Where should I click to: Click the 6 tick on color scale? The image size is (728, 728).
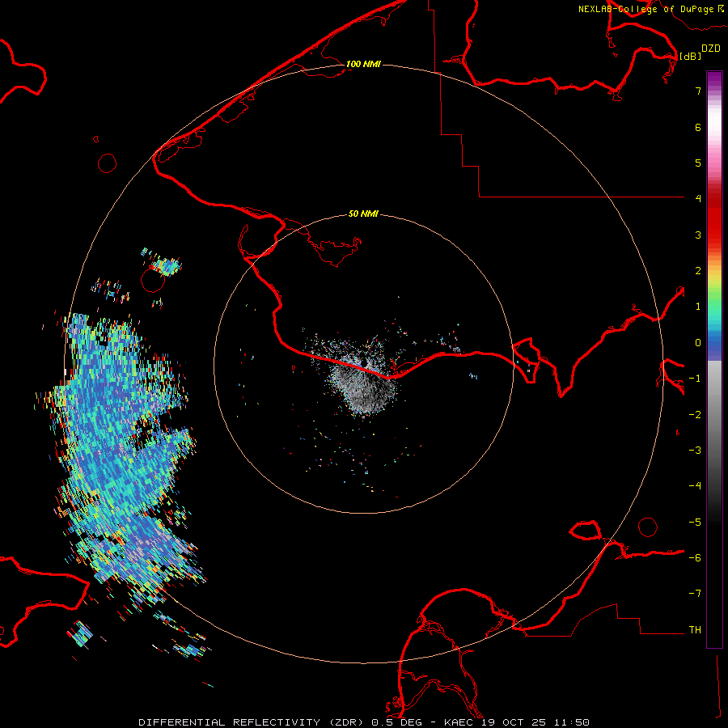(698, 127)
